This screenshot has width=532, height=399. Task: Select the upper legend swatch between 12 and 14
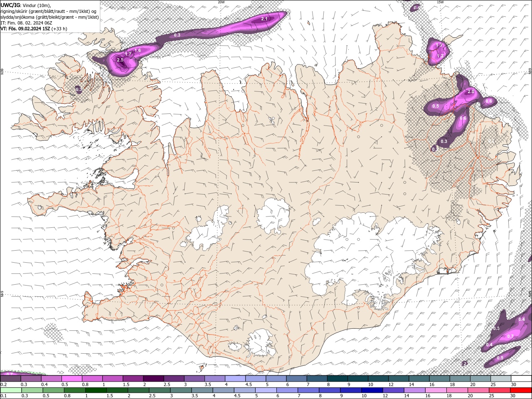point(399,379)
